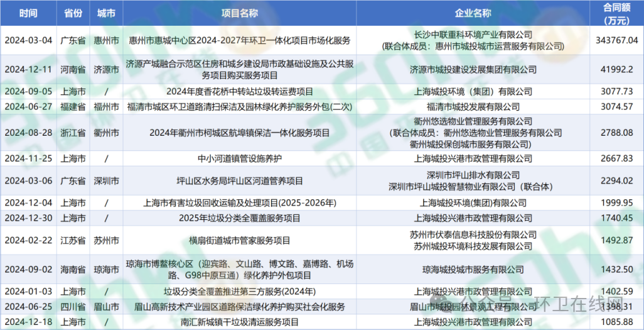Select date cell 2024-12-18
The image size is (644, 330).
click(x=28, y=321)
